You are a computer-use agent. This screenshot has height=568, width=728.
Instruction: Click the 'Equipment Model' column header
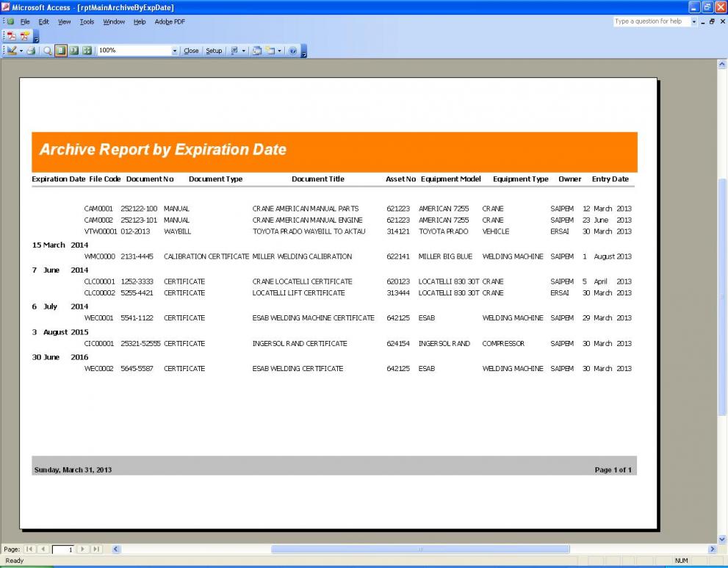[x=451, y=179]
